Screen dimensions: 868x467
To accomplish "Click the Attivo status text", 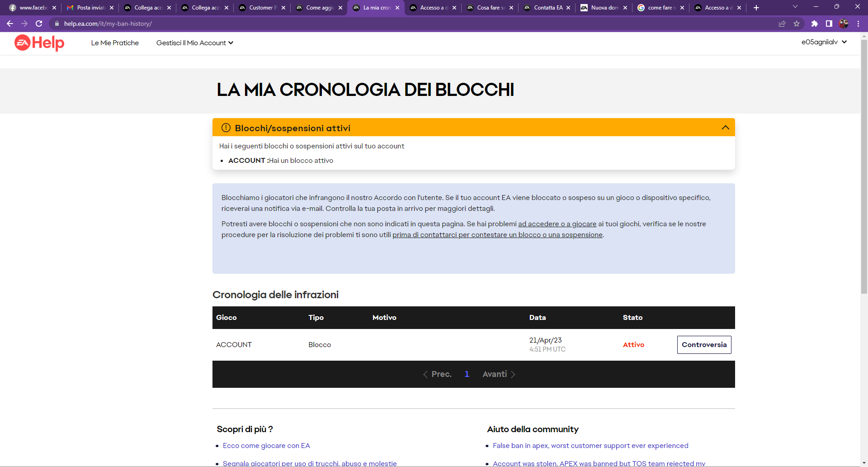I will pos(633,345).
